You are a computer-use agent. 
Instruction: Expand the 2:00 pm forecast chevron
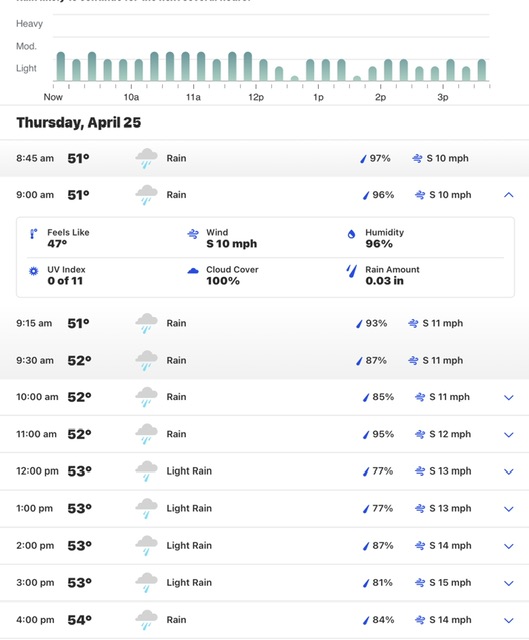(509, 546)
